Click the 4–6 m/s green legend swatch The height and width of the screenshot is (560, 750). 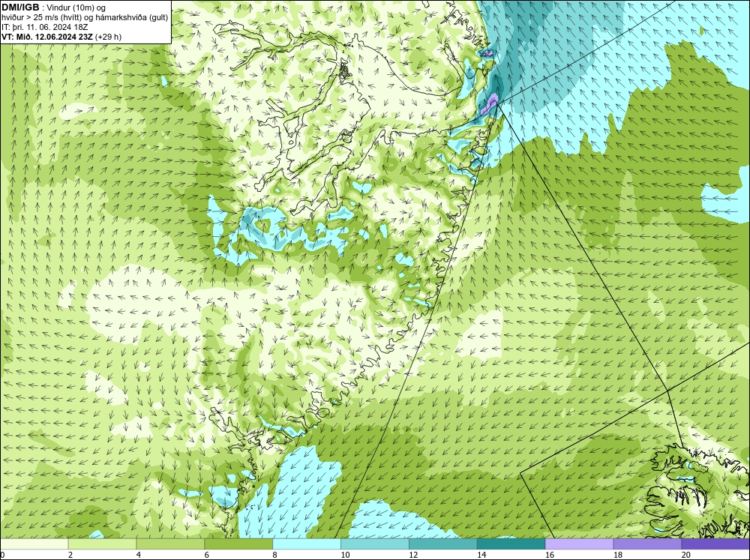pyautogui.click(x=170, y=544)
